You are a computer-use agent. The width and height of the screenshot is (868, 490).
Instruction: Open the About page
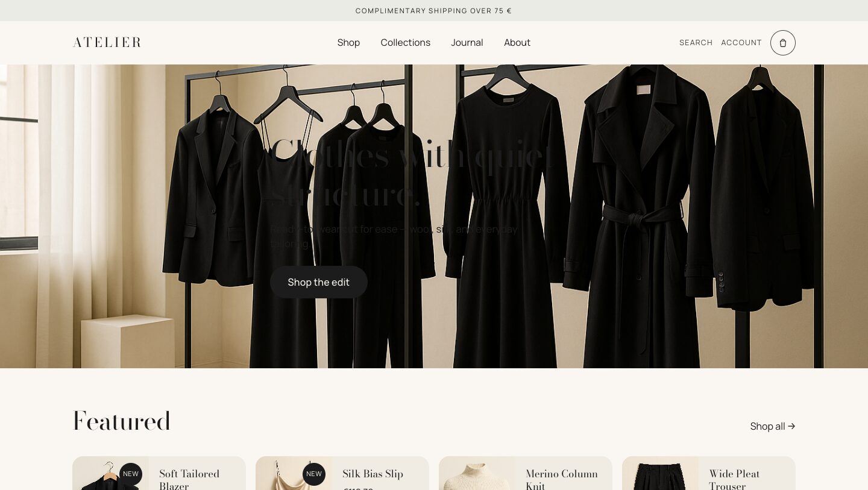point(517,43)
